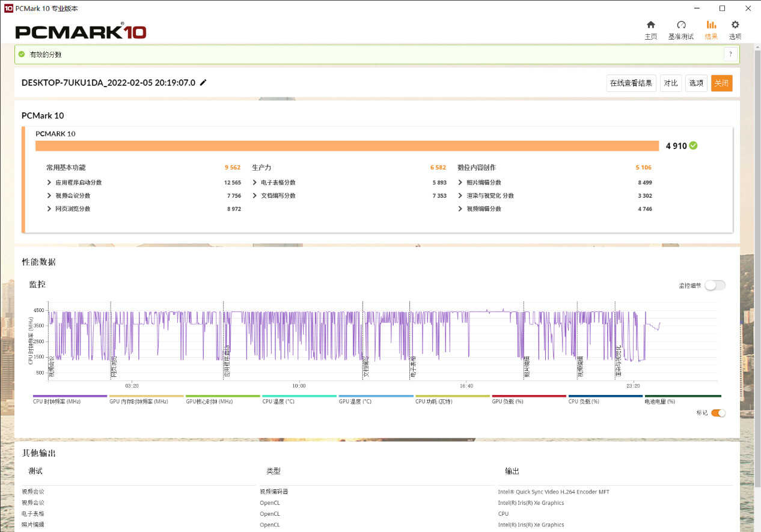Expand the 视频编辑分数 row
Screen dimensions: 761x532
point(460,209)
